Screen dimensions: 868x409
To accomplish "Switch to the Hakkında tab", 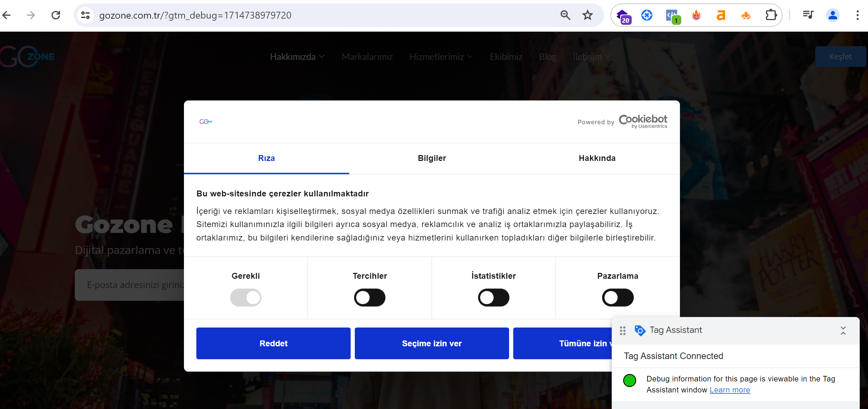I will (597, 158).
